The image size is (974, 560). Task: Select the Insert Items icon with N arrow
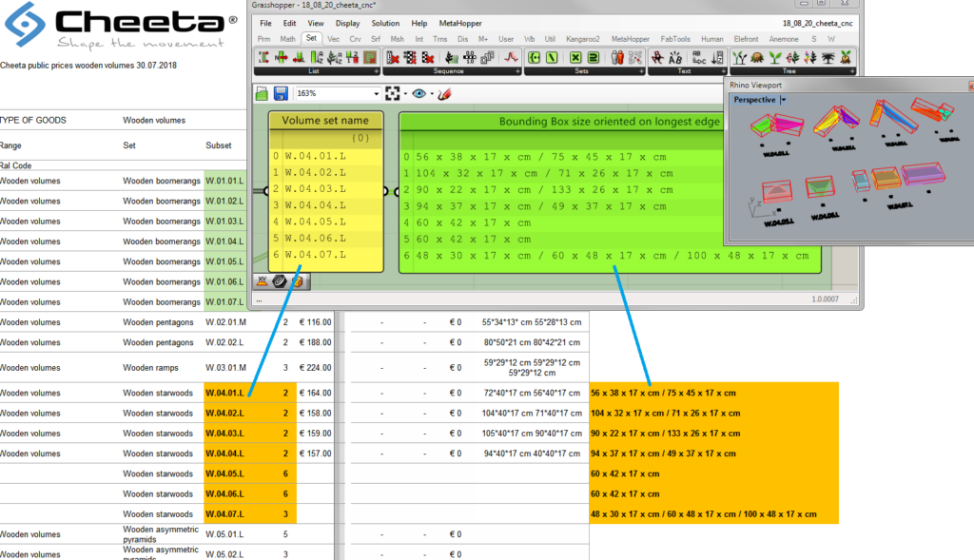point(282,58)
